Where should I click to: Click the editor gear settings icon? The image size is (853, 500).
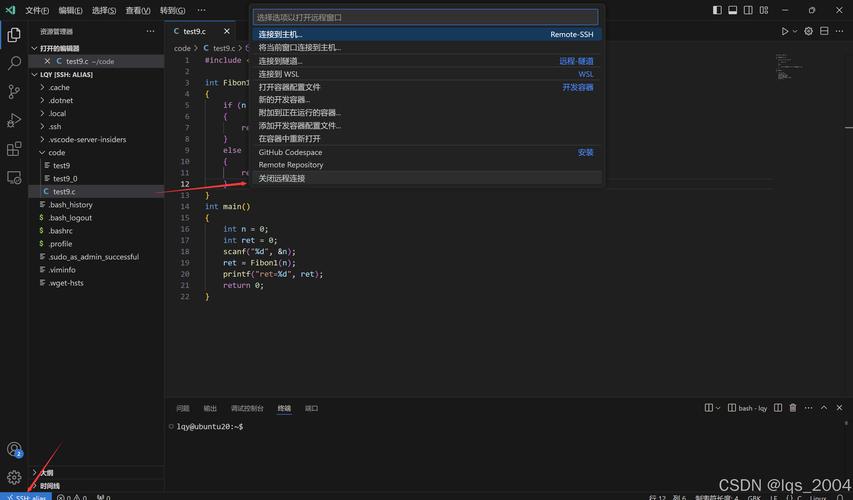[808, 32]
